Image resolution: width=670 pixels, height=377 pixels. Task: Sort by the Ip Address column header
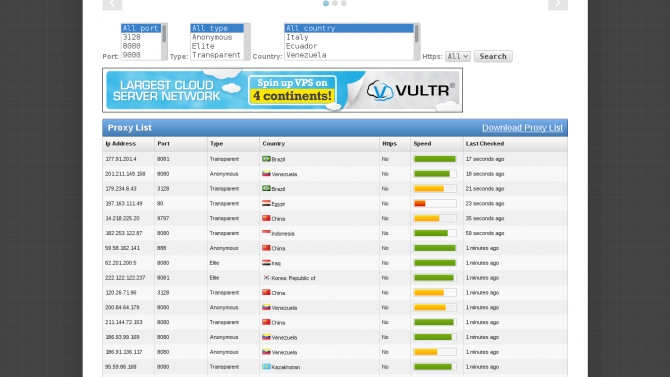[120, 144]
